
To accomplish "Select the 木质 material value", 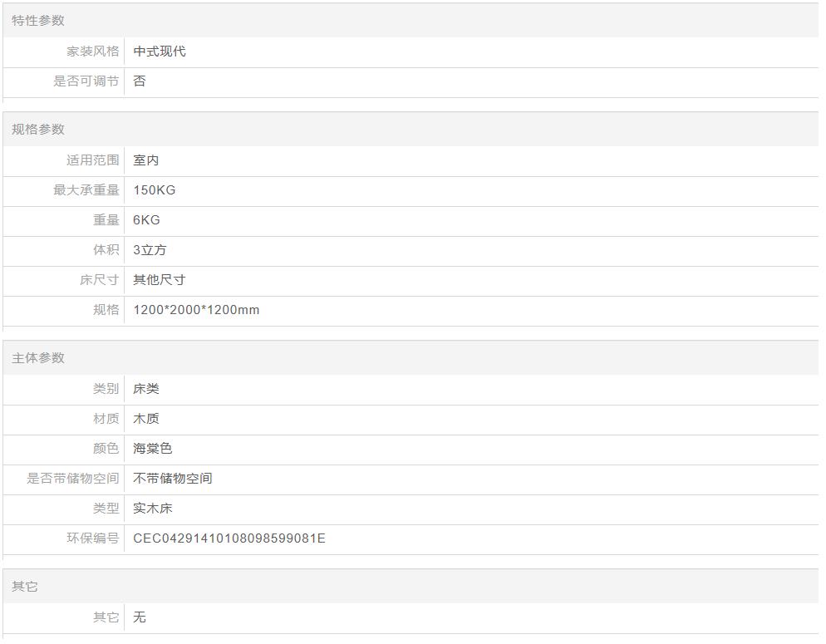I will (146, 419).
